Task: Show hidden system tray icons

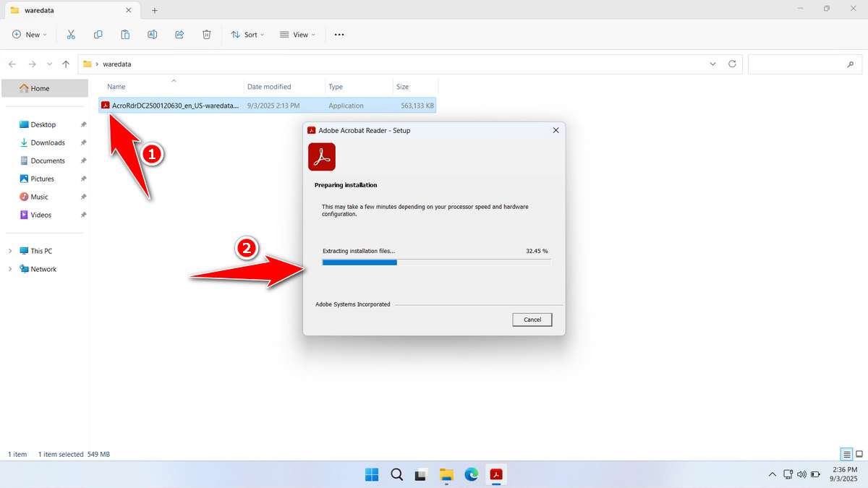Action: (773, 475)
